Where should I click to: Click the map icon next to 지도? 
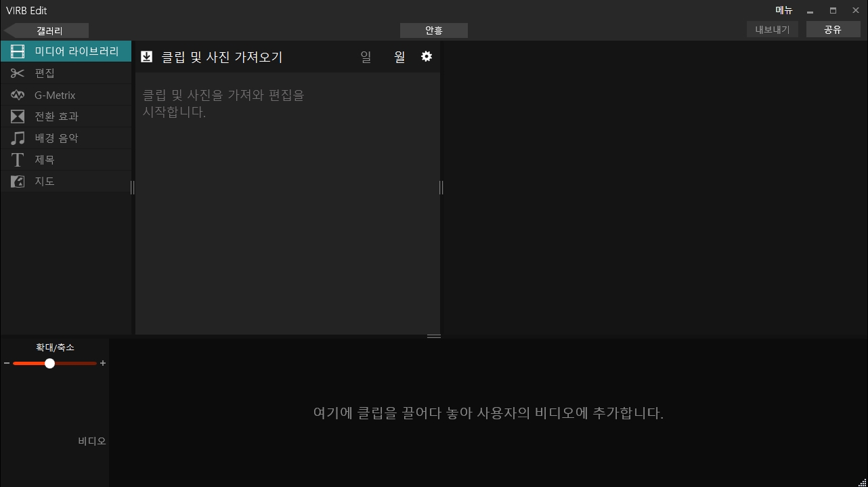tap(18, 182)
